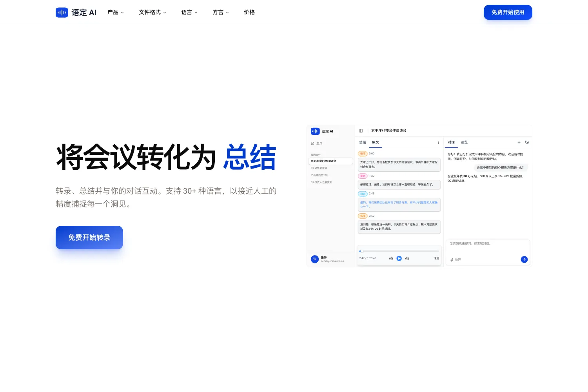Open the 语言 navigation dropdown
588x392 pixels.
189,13
